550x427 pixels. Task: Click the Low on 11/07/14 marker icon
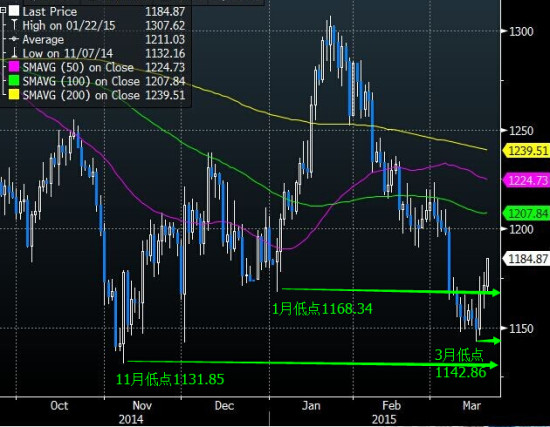[x=14, y=53]
